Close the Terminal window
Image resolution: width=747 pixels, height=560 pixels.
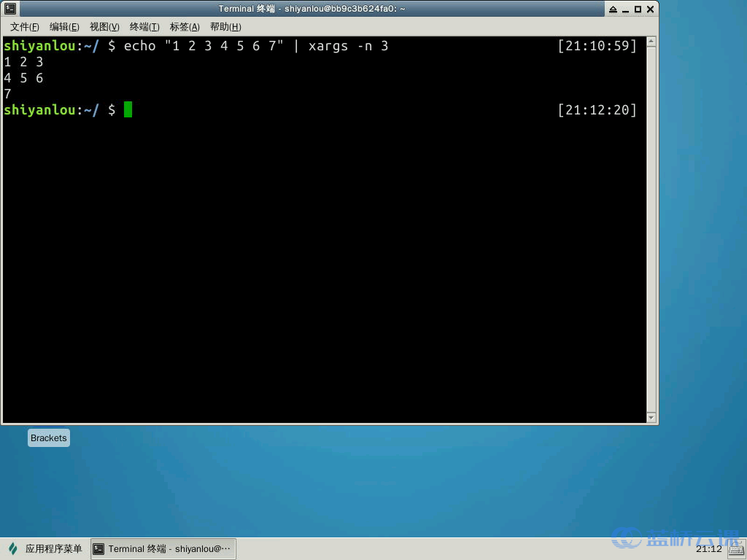[x=651, y=8]
